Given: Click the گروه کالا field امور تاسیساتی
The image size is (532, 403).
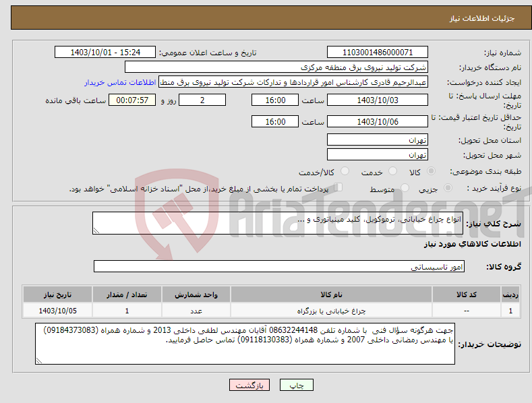Looking at the screenshot, I should click(x=279, y=267).
